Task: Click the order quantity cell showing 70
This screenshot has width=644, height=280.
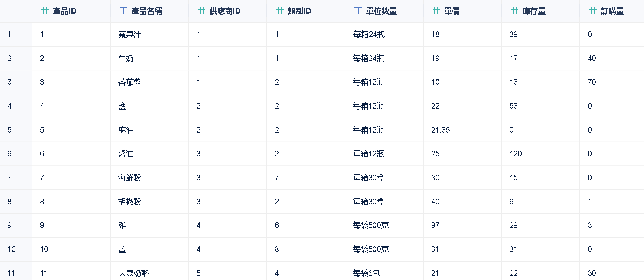Action: [592, 82]
